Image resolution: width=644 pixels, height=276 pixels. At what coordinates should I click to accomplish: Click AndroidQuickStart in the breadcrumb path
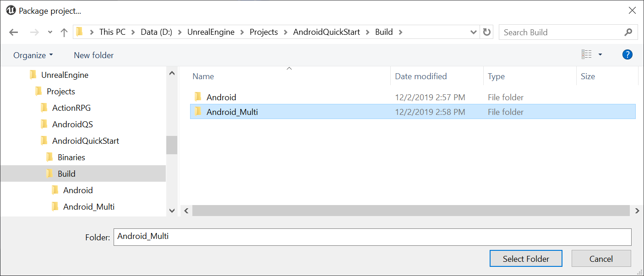[x=327, y=32]
